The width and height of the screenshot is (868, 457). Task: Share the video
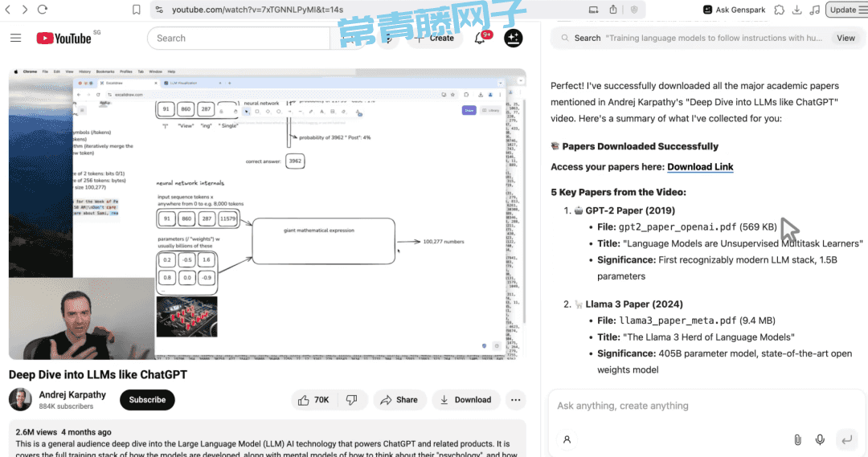click(399, 399)
